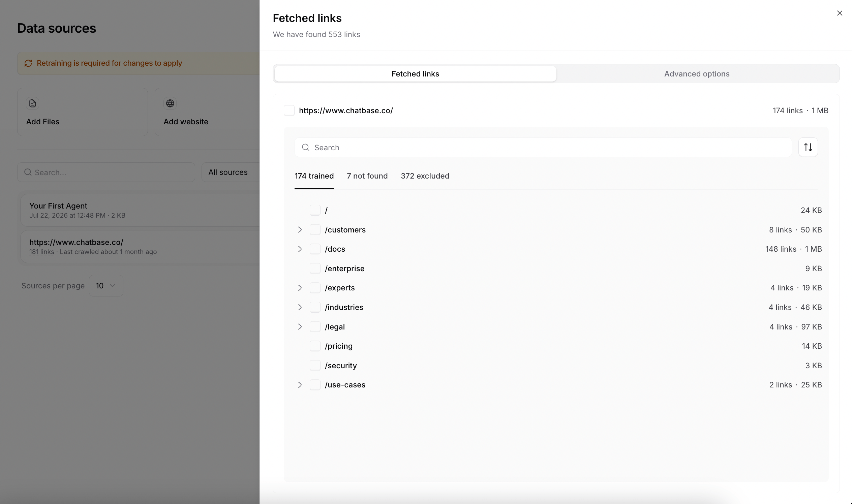The image size is (852, 504).
Task: Expand the /legal folder
Action: pos(300,327)
